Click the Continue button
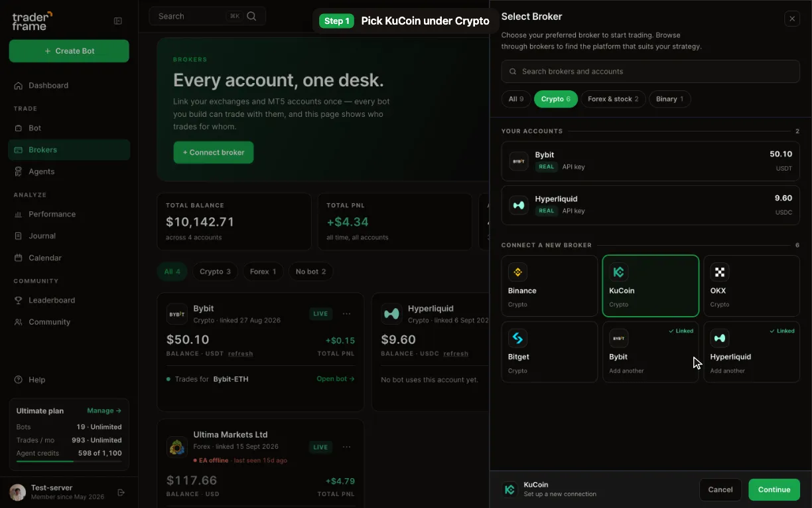This screenshot has height=508, width=812. point(774,490)
